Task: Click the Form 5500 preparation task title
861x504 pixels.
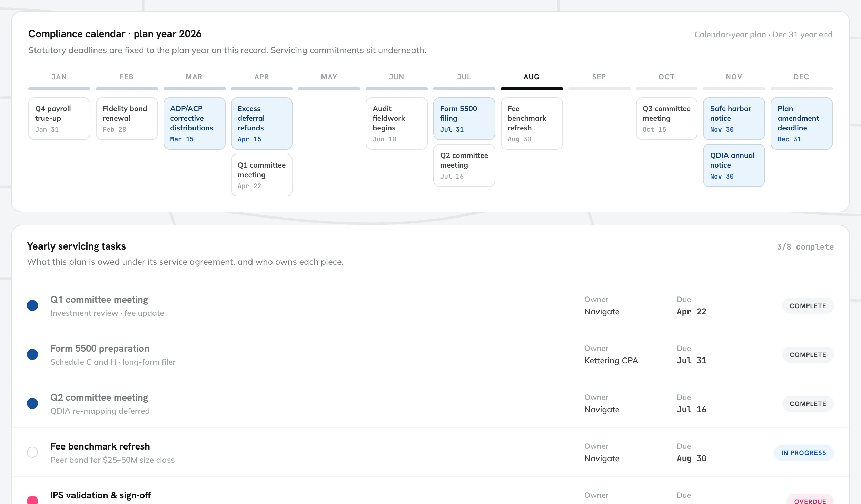Action: coord(100,348)
